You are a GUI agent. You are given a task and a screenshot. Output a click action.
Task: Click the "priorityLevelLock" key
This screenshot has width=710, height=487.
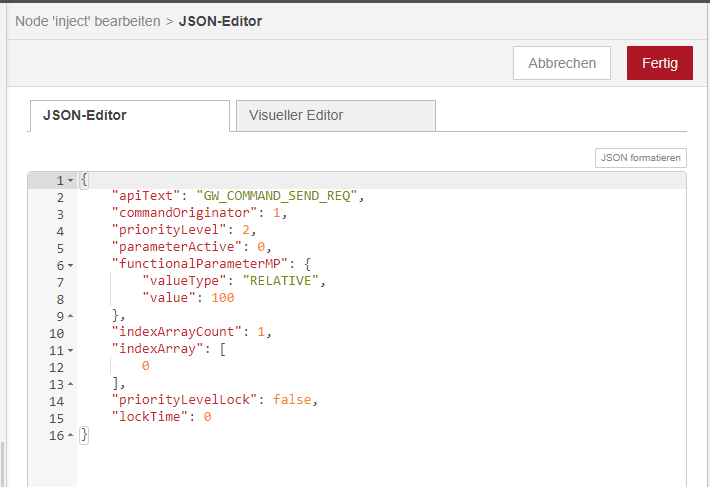coord(184,400)
